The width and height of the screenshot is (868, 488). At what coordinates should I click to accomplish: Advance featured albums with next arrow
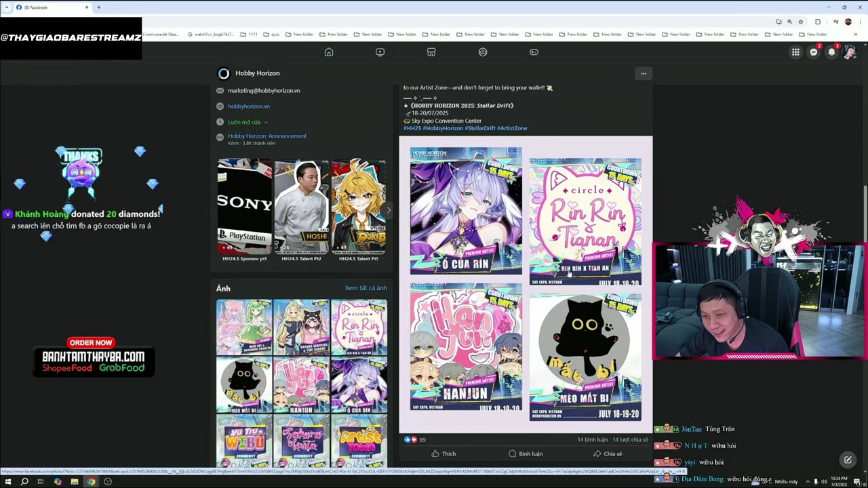(388, 209)
